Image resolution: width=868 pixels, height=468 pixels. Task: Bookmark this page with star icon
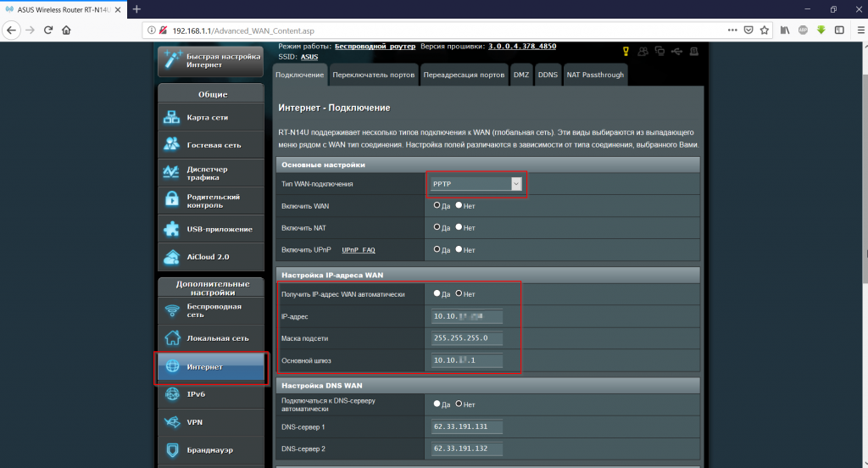(765, 31)
